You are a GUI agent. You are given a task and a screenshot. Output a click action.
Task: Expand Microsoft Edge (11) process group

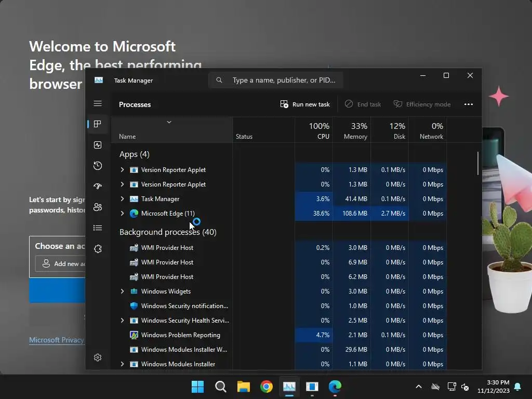(x=122, y=214)
